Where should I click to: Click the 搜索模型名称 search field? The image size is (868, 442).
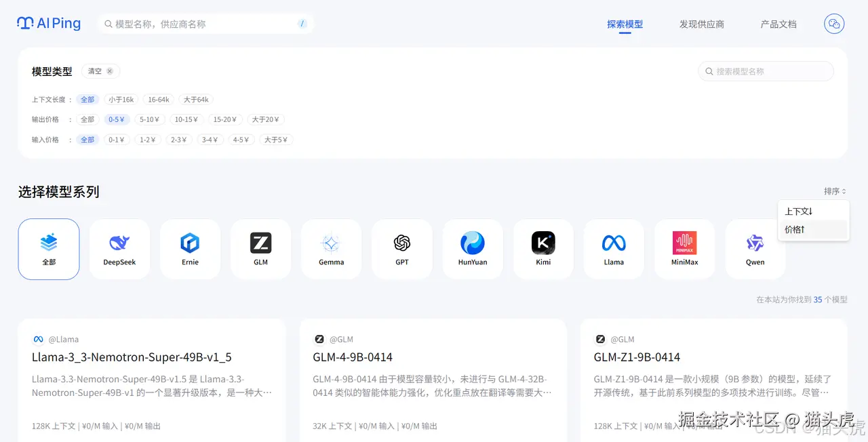(x=766, y=71)
